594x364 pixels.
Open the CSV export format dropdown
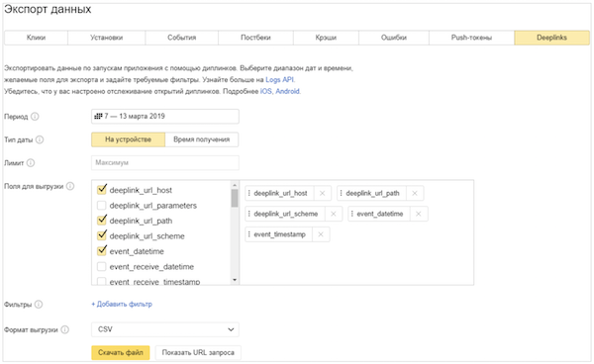pyautogui.click(x=165, y=329)
